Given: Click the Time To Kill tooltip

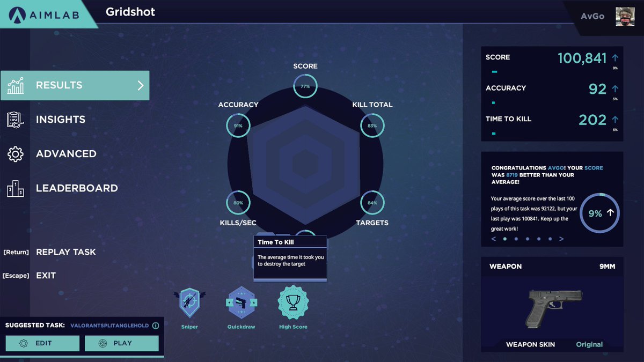Looking at the screenshot, I should (290, 258).
